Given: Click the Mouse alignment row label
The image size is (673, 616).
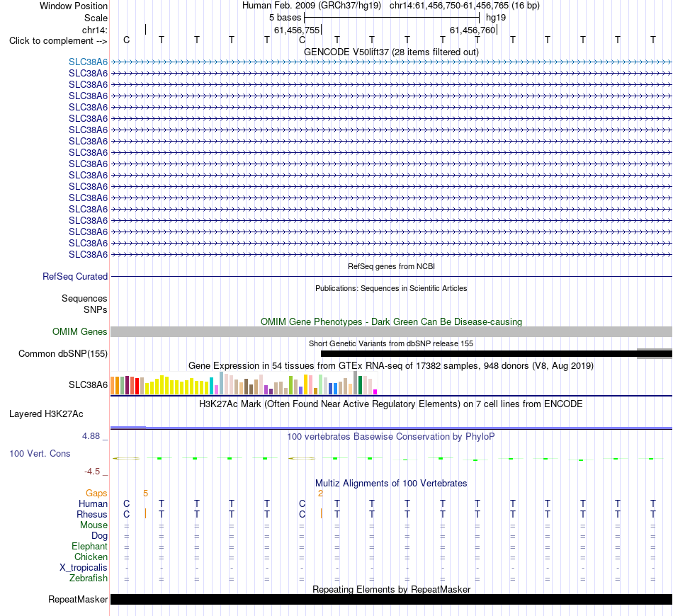Looking at the screenshot, I should click(94, 525).
